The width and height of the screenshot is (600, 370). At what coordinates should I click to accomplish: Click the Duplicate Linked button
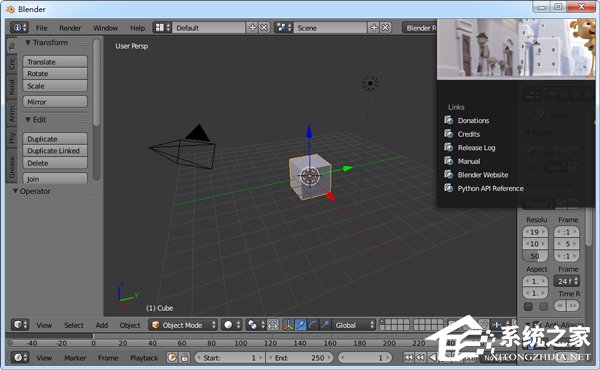[x=55, y=151]
